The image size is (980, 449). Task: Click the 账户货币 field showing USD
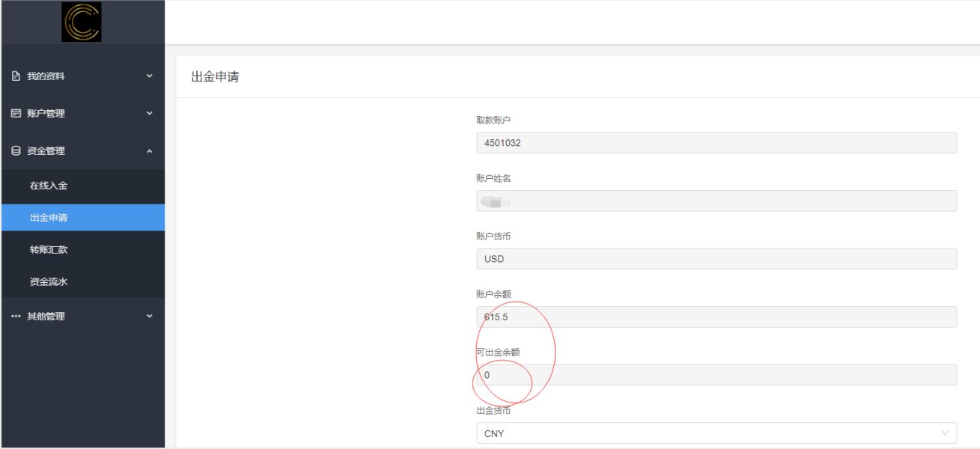716,259
